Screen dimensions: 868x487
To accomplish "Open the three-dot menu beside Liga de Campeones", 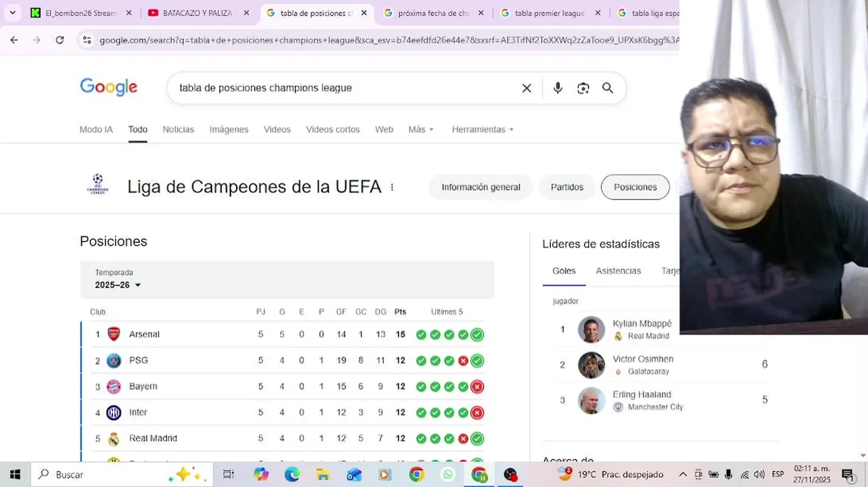I will point(392,187).
